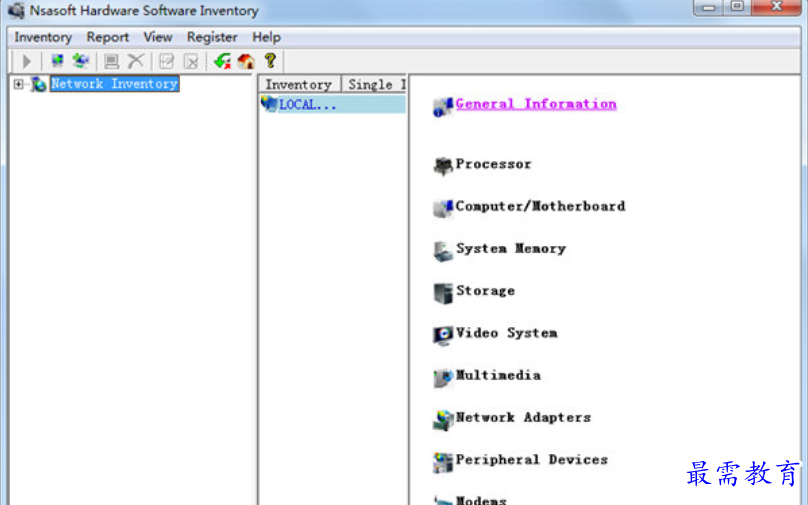Click the Computer/Motherboard icon
The height and width of the screenshot is (505, 808).
443,208
